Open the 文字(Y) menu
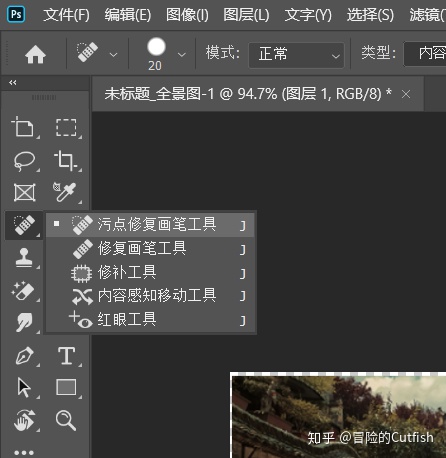The image size is (446, 458). (308, 15)
